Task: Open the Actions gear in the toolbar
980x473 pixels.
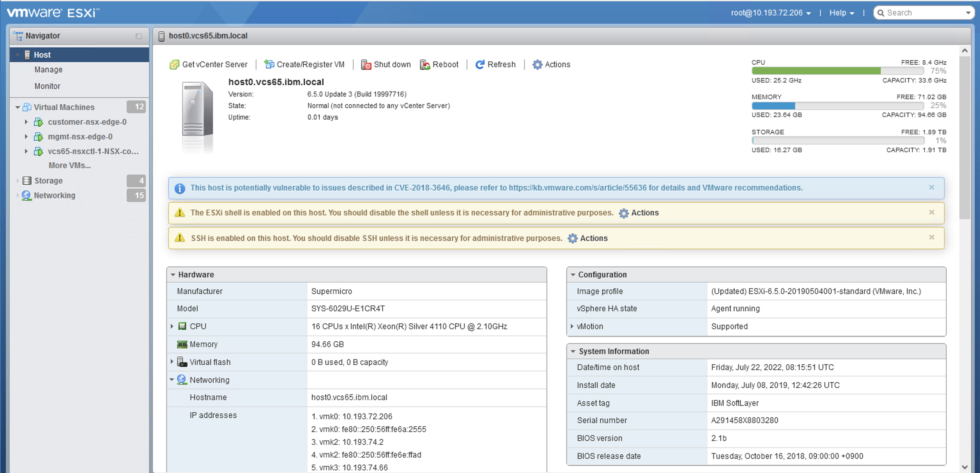Action: (537, 65)
